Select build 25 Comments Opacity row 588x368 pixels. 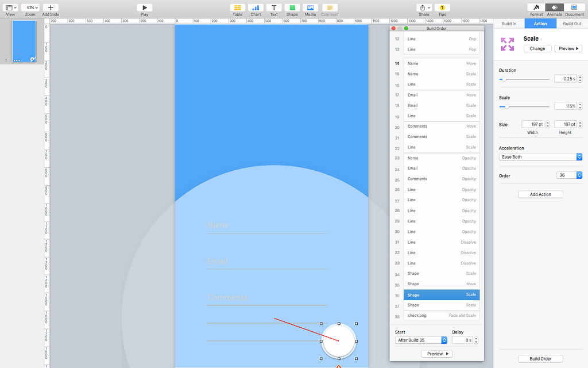click(442, 179)
